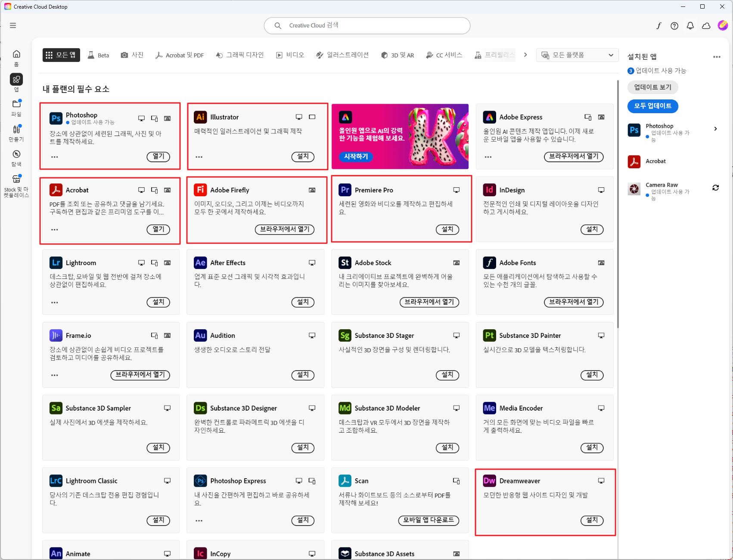Switch to 3D 및 AR tab

tap(398, 55)
